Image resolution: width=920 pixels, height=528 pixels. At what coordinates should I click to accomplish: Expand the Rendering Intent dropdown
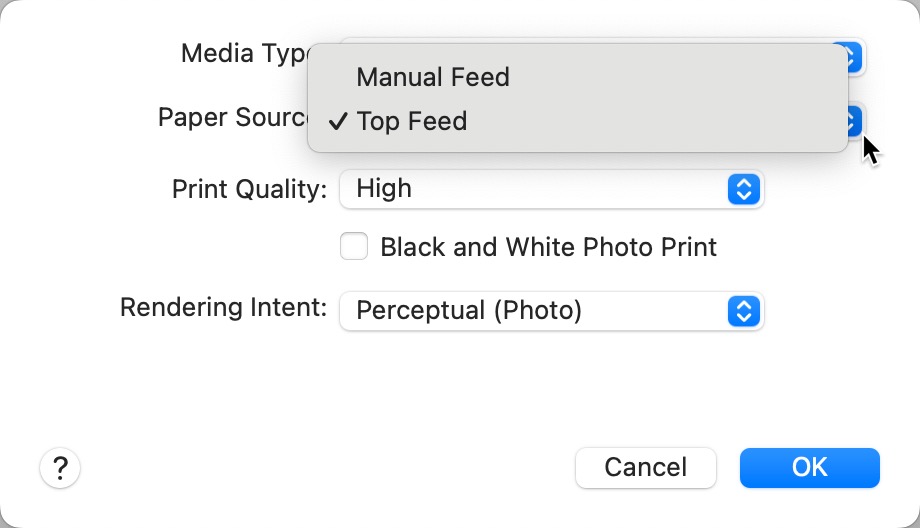(x=551, y=311)
